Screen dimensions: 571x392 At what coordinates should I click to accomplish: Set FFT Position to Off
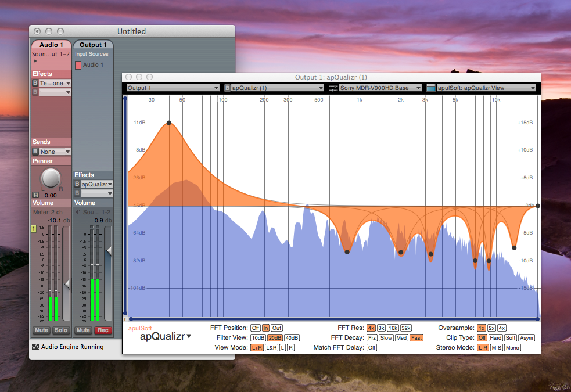pos(256,328)
